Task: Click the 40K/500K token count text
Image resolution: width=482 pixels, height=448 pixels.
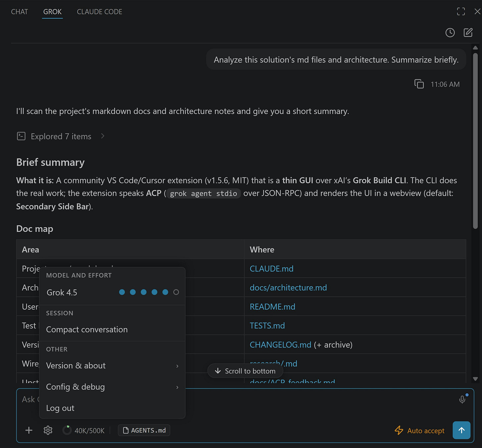Action: click(89, 430)
